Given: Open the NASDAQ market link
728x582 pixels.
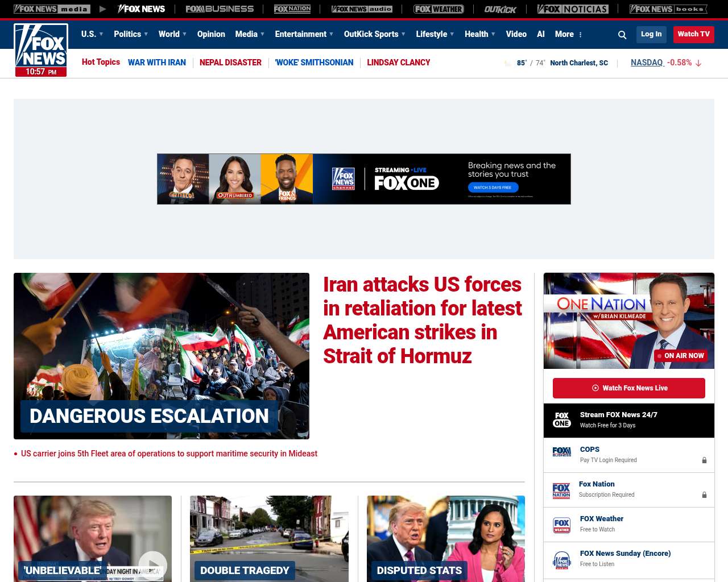Looking at the screenshot, I should [x=647, y=63].
